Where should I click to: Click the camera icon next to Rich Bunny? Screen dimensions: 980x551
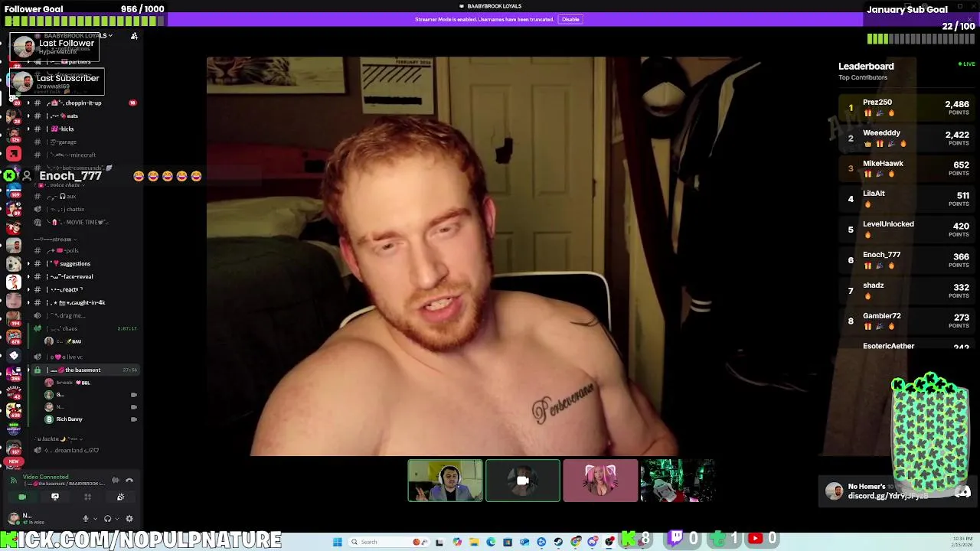tap(133, 419)
